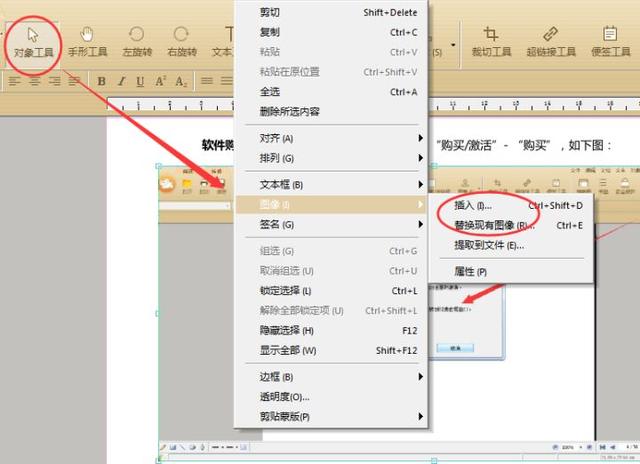Choose the 裁切工具 crop tool
The width and height of the screenshot is (640, 464).
491,42
